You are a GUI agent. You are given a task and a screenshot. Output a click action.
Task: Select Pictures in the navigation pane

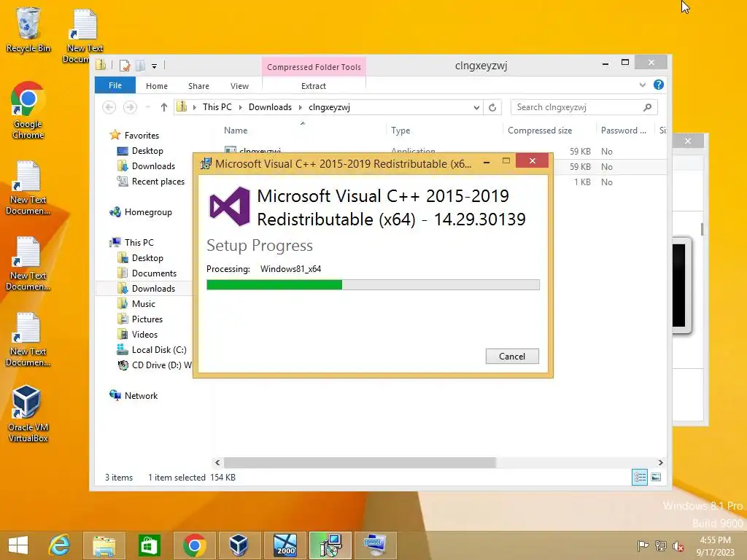[x=147, y=319]
